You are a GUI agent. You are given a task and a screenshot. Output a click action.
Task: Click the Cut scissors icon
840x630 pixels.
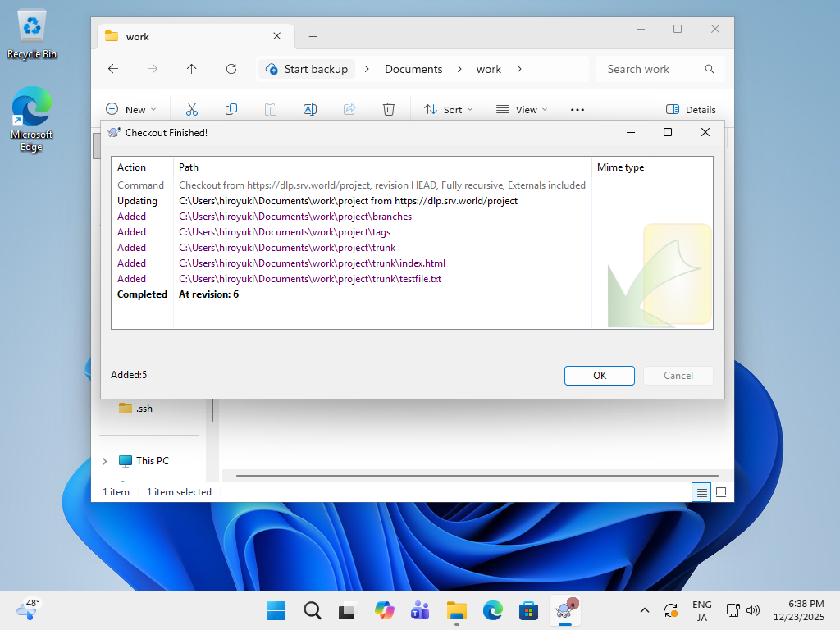(x=192, y=109)
